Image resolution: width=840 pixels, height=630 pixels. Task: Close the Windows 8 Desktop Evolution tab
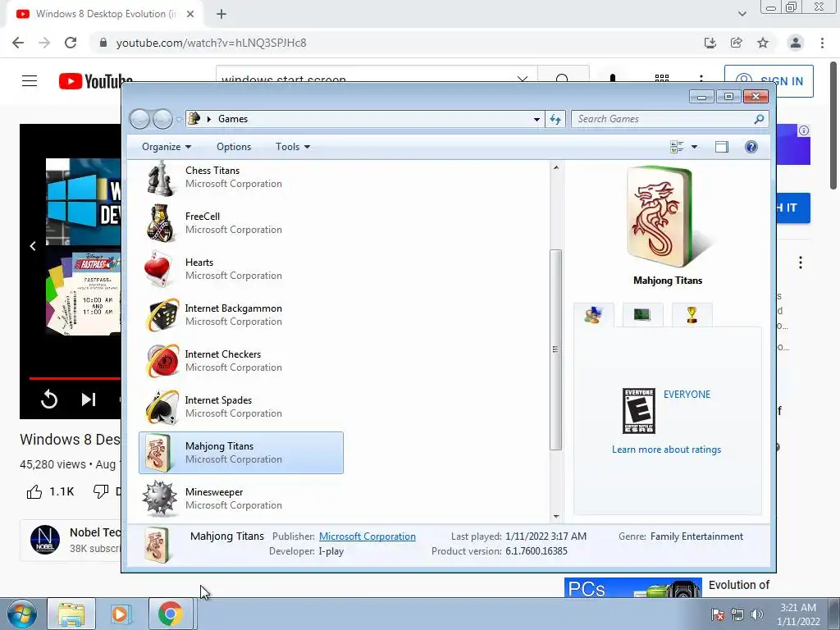tap(190, 14)
